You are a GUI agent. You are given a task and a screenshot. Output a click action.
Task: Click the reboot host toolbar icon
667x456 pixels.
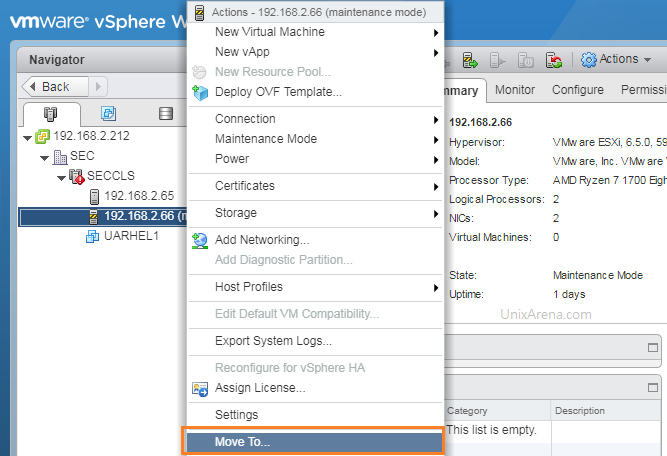click(554, 60)
